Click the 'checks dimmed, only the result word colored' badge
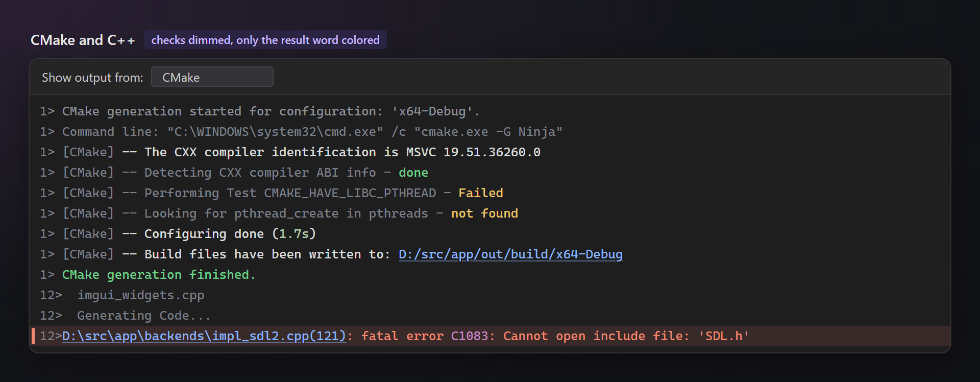 pos(265,40)
